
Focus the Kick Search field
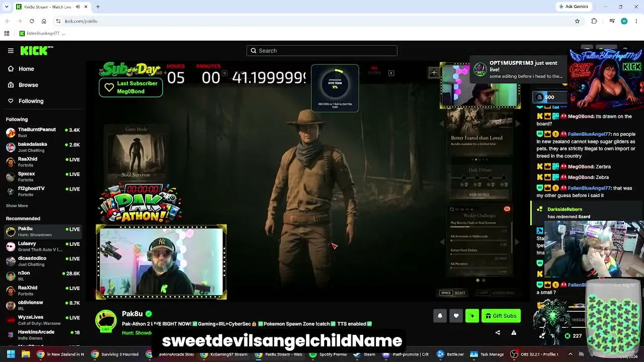coord(322,51)
